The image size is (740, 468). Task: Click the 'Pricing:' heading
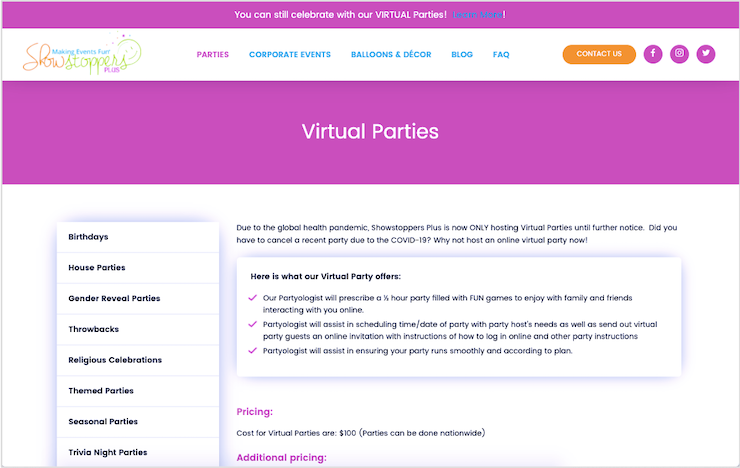(x=254, y=412)
